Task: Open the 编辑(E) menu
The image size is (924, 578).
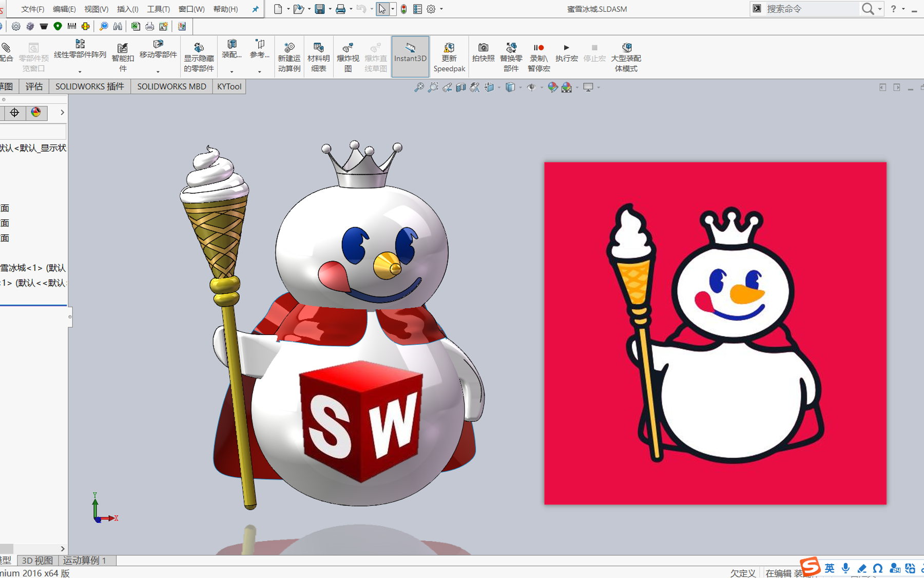Action: click(x=64, y=9)
